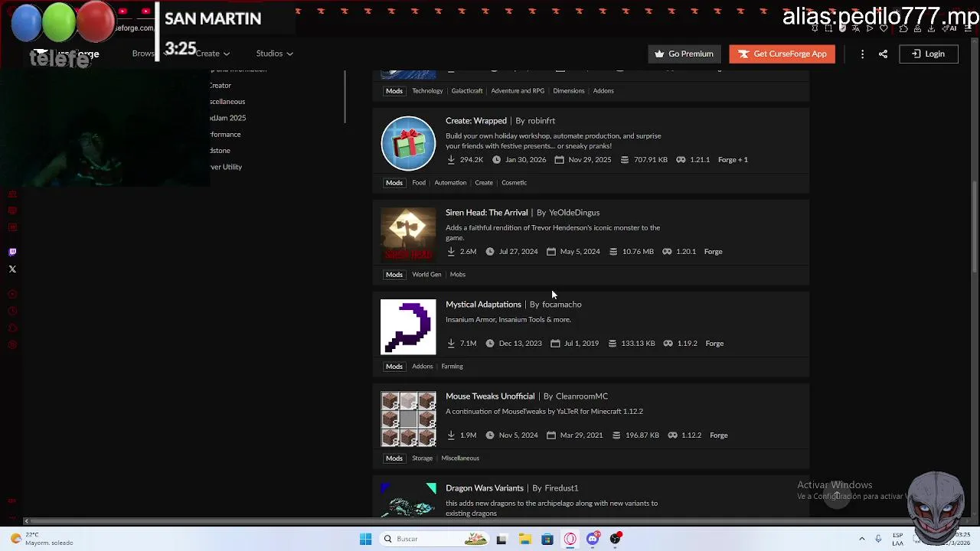The width and height of the screenshot is (980, 551).
Task: Click Get CurseForge App button
Action: click(782, 54)
